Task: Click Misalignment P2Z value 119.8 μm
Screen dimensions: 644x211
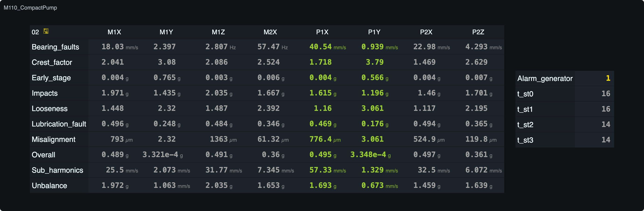Action: click(481, 139)
